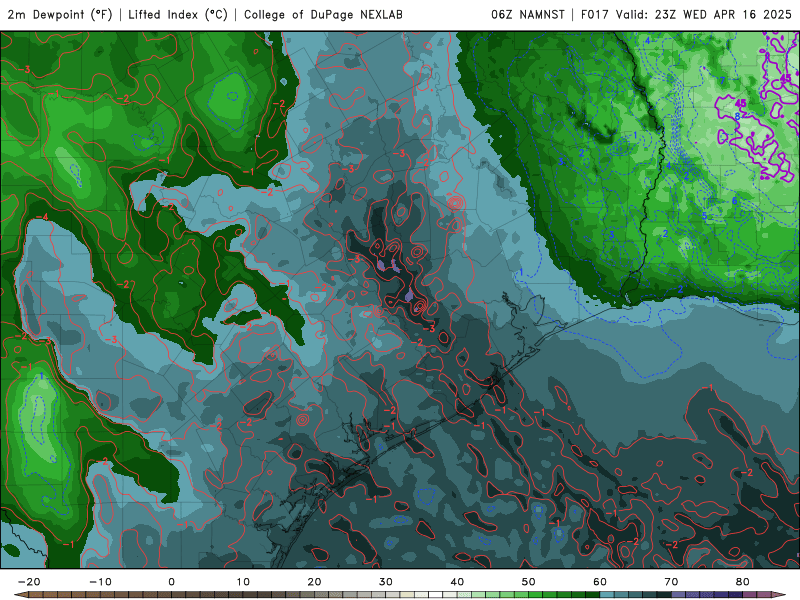This screenshot has height=600, width=800.
Task: Click the red '-4' lifted index contour label
Action: pos(43,218)
